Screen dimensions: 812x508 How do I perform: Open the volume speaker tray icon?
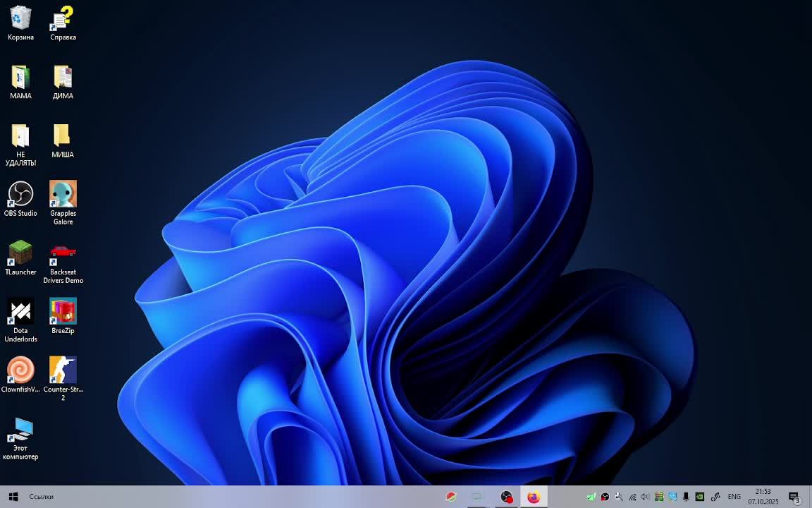coord(645,497)
